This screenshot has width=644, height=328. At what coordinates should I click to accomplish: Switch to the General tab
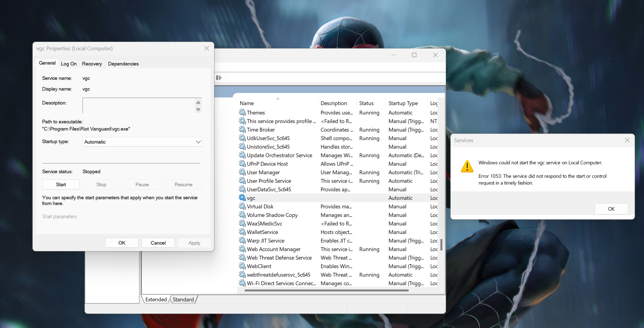coord(47,63)
